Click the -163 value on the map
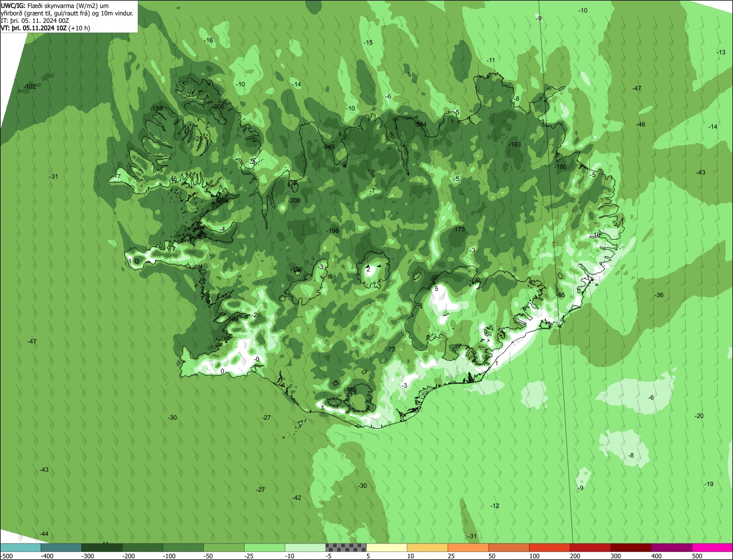Image resolution: width=733 pixels, height=560 pixels. pyautogui.click(x=515, y=144)
